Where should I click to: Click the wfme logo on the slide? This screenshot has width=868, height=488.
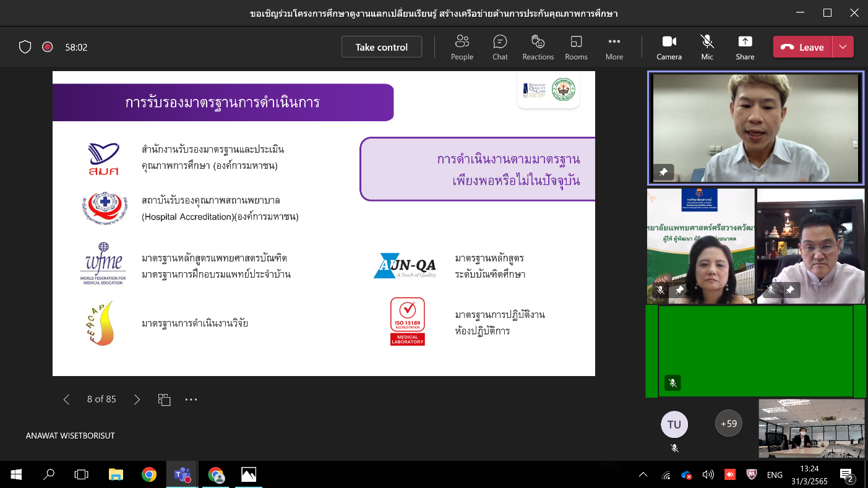point(103,264)
